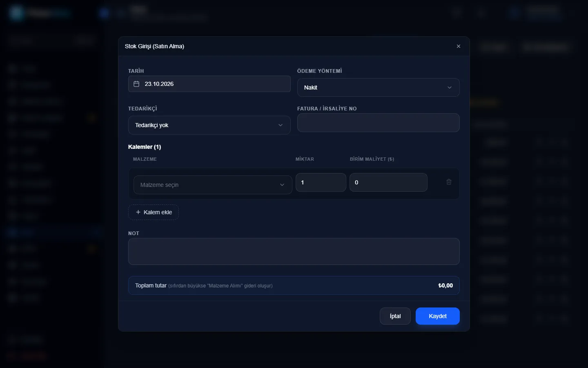This screenshot has height=368, width=588.
Task: Cancel the entry using İptal button
Action: pos(395,316)
